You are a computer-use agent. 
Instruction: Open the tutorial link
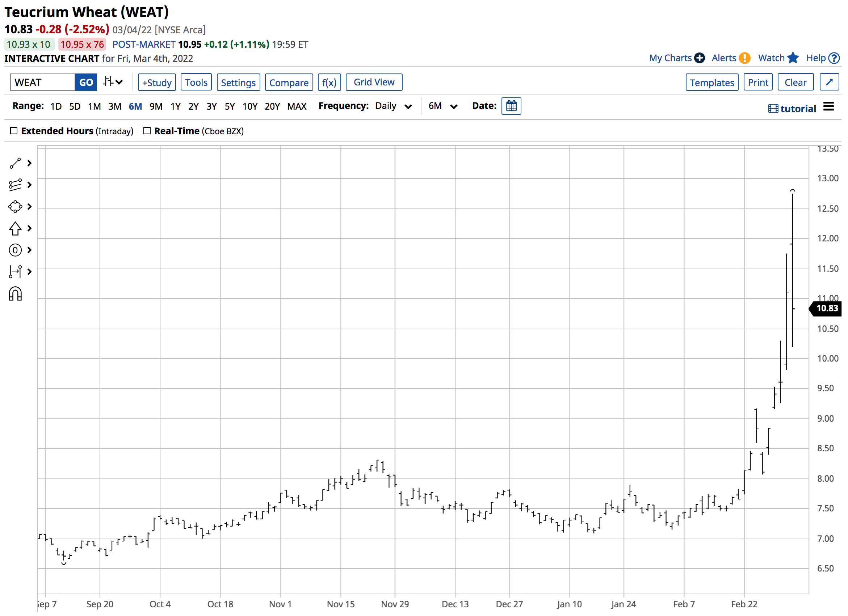(x=798, y=109)
